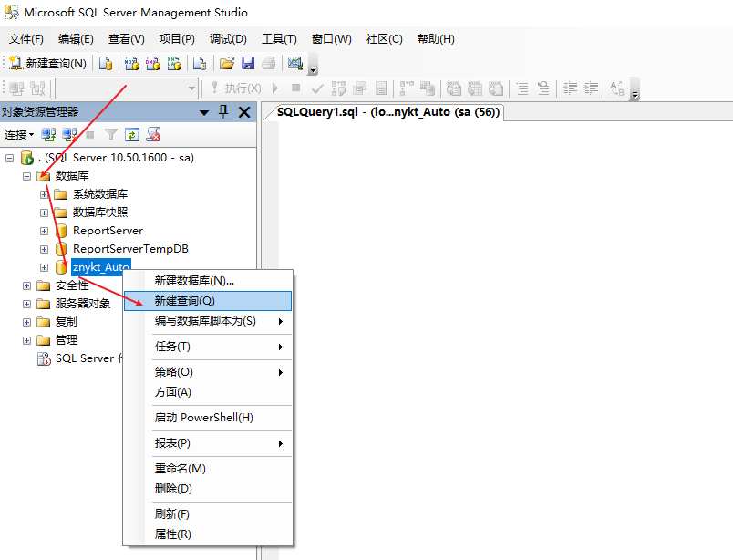The width and height of the screenshot is (733, 560).
Task: Expand the 系统数据库 folder
Action: [44, 194]
